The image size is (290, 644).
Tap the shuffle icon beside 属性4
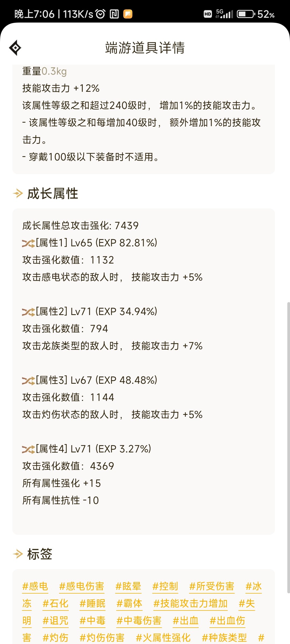tap(28, 449)
